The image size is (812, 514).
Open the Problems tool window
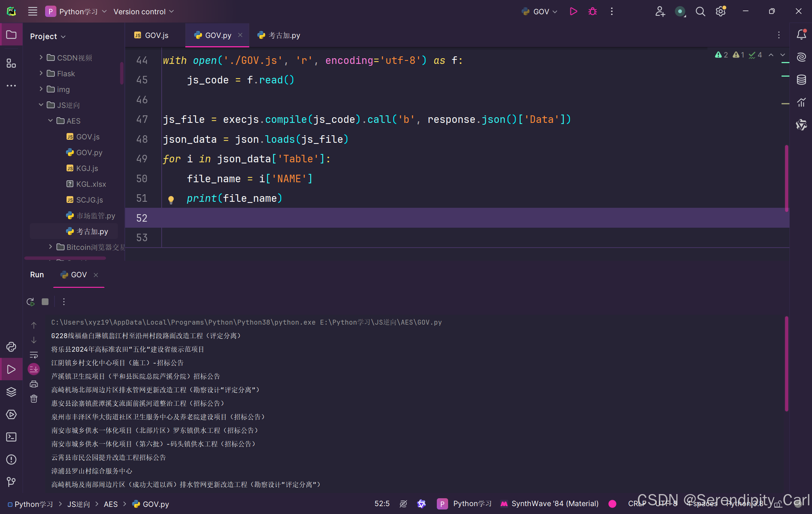pyautogui.click(x=11, y=460)
